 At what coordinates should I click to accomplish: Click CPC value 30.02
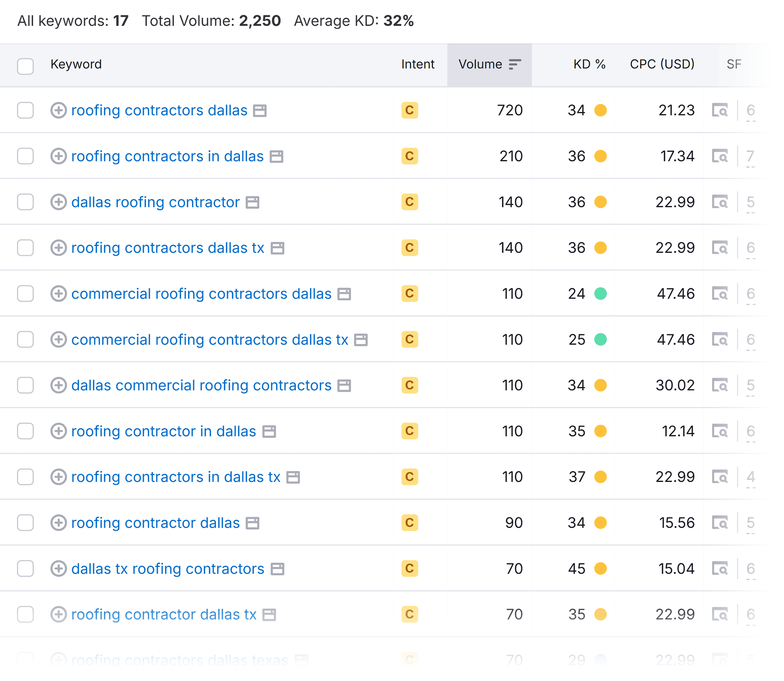tap(675, 385)
